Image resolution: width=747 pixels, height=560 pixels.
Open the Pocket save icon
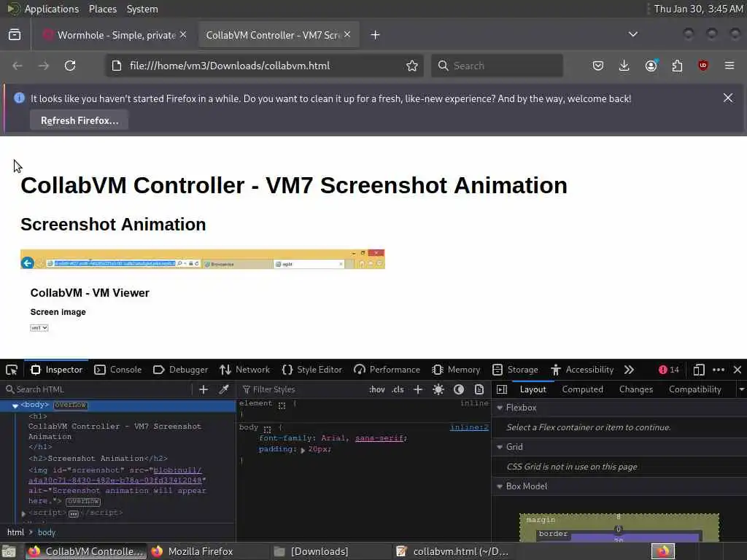[x=598, y=66]
